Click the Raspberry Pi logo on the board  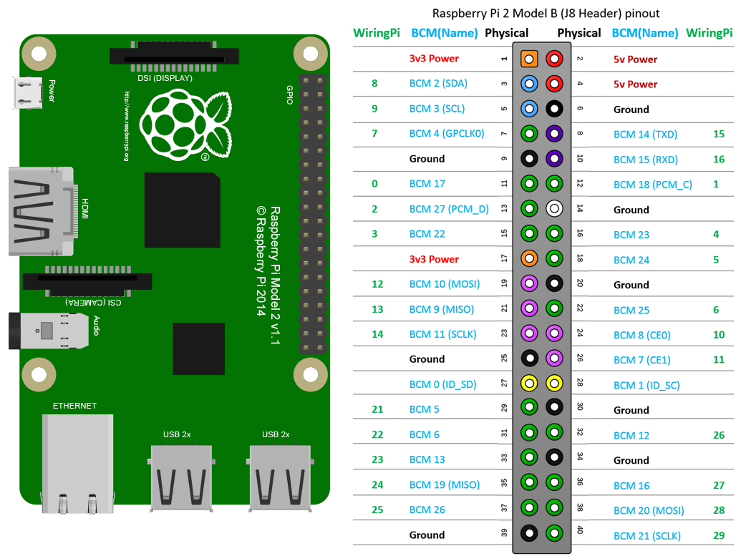(x=180, y=122)
